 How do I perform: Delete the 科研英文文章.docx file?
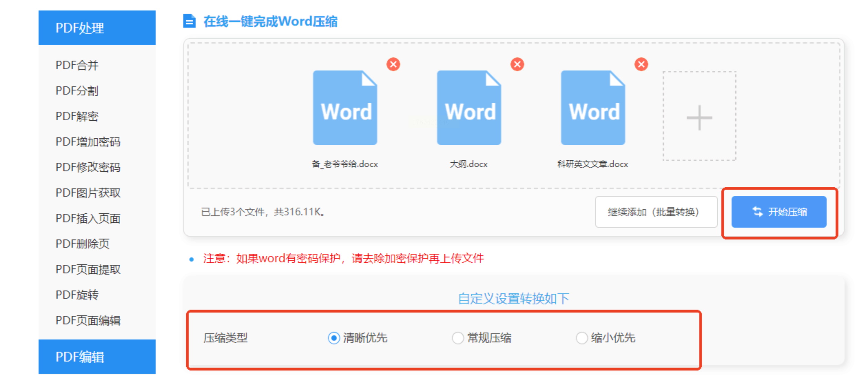pyautogui.click(x=641, y=64)
